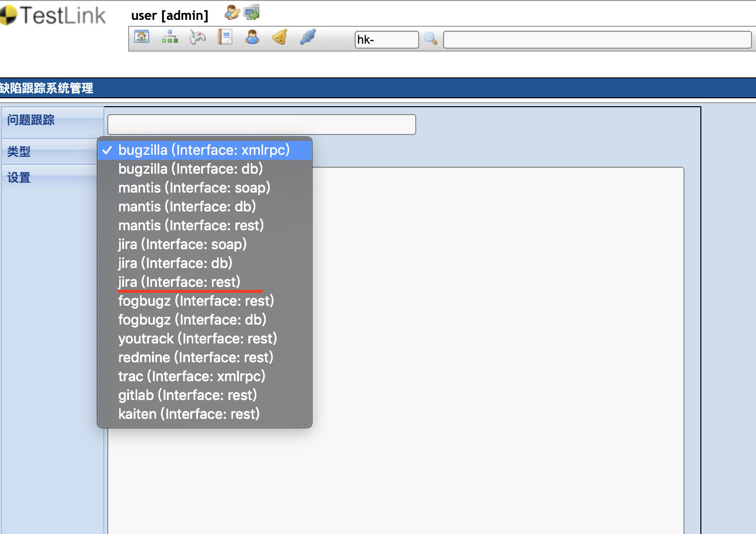Select the test project management icon
This screenshot has height=534, width=756.
tap(170, 37)
